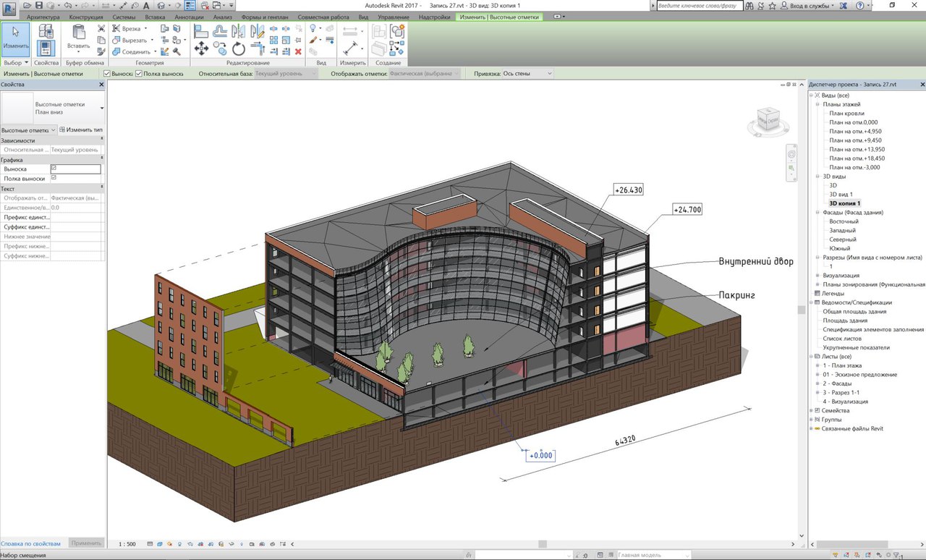Click the Rotate tool icon
Image resolution: width=926 pixels, height=560 pixels.
click(x=239, y=48)
